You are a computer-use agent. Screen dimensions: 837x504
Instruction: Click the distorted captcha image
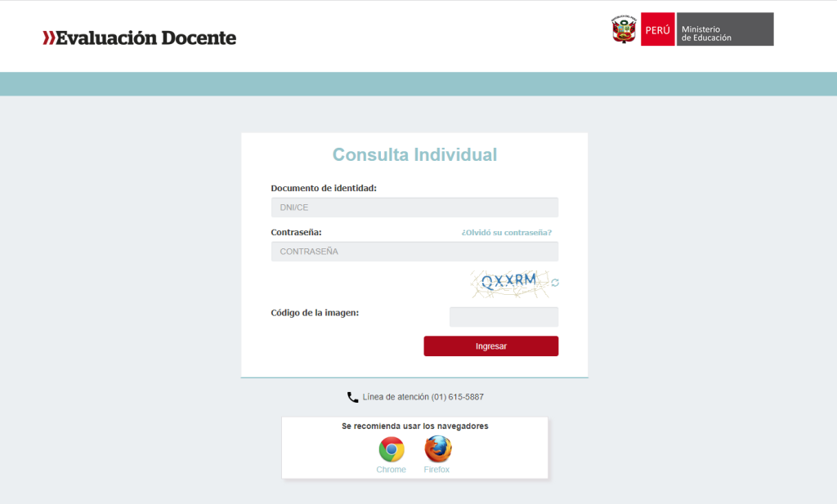[508, 283]
